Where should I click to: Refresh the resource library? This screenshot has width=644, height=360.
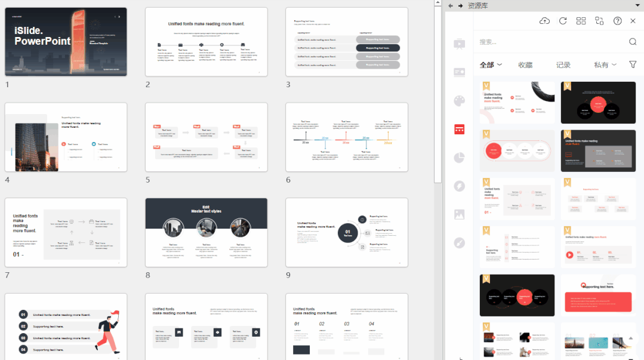[563, 21]
